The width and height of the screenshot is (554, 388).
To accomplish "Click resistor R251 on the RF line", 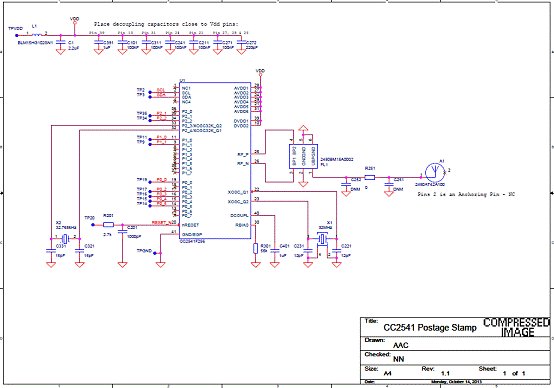I will (x=370, y=177).
